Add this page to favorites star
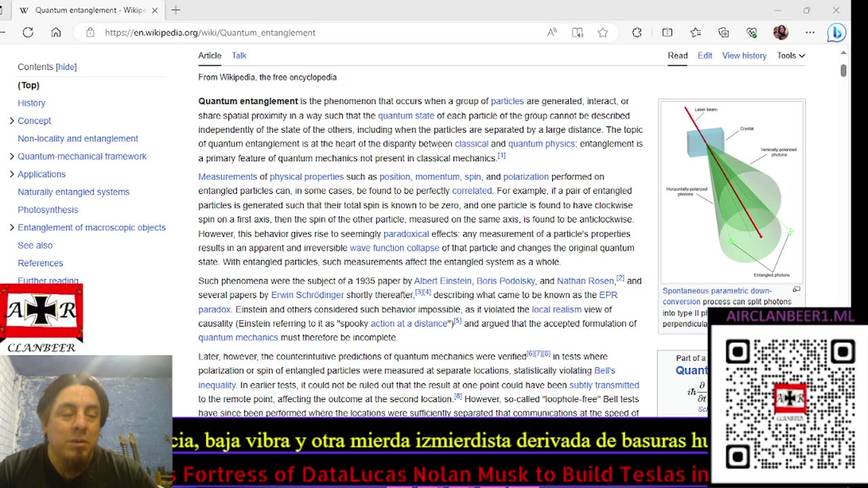Viewport: 868px width, 488px height. (x=603, y=33)
